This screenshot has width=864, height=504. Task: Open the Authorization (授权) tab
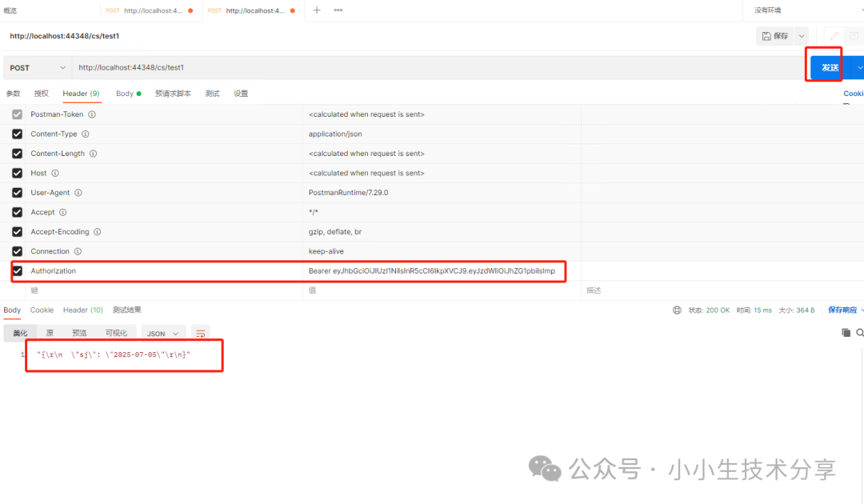pos(42,94)
